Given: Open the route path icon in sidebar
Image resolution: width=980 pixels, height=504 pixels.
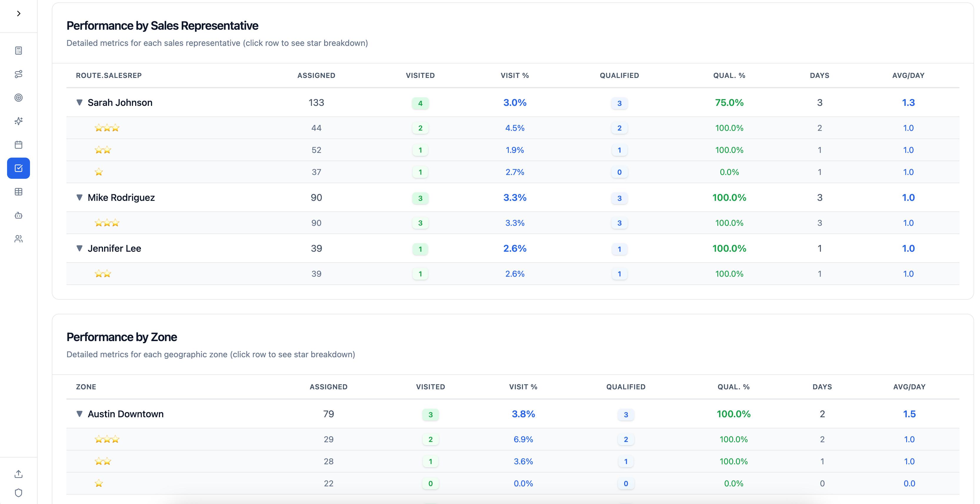Looking at the screenshot, I should 18,74.
